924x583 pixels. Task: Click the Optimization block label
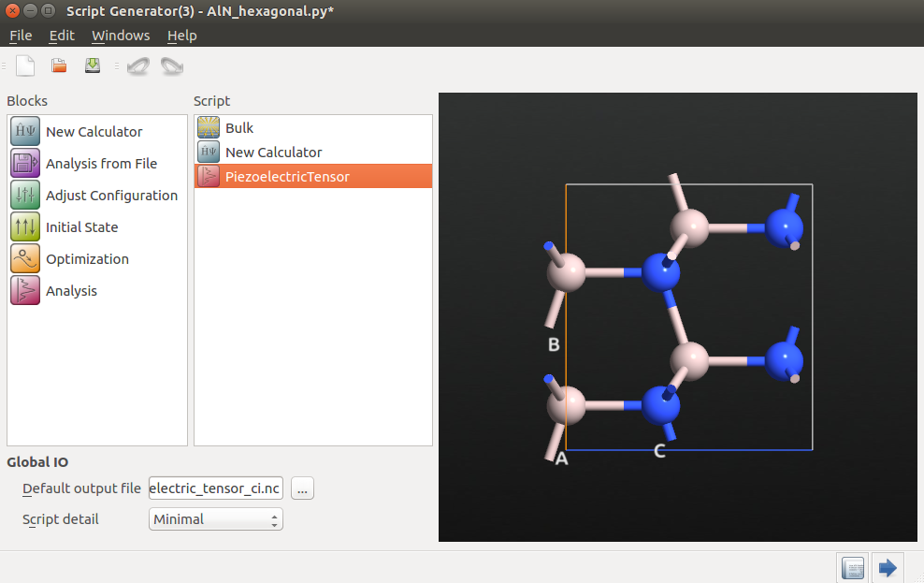point(87,259)
